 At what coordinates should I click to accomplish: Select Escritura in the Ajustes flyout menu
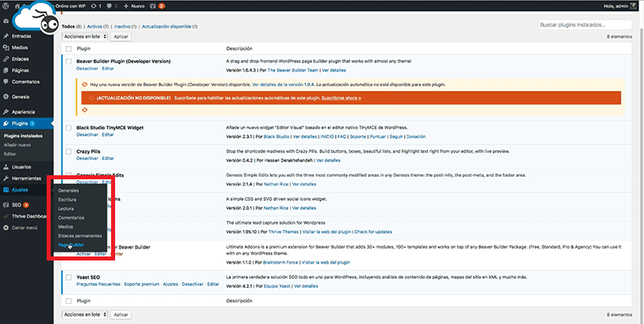pos(67,199)
